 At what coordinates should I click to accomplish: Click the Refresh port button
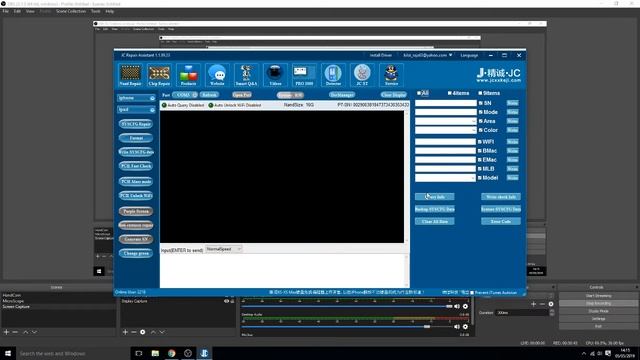point(209,95)
